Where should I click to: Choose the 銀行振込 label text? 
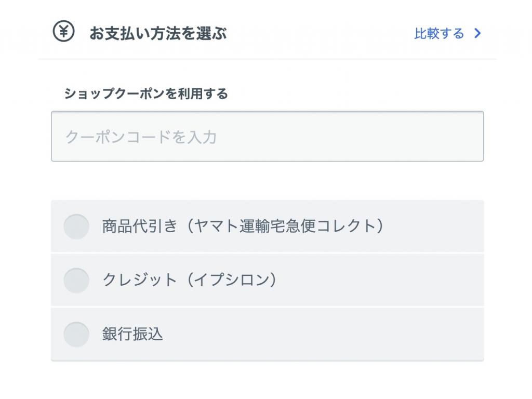point(132,334)
